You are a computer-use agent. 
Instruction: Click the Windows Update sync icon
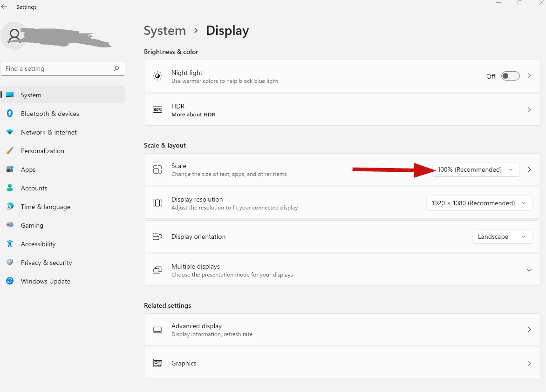click(x=10, y=281)
